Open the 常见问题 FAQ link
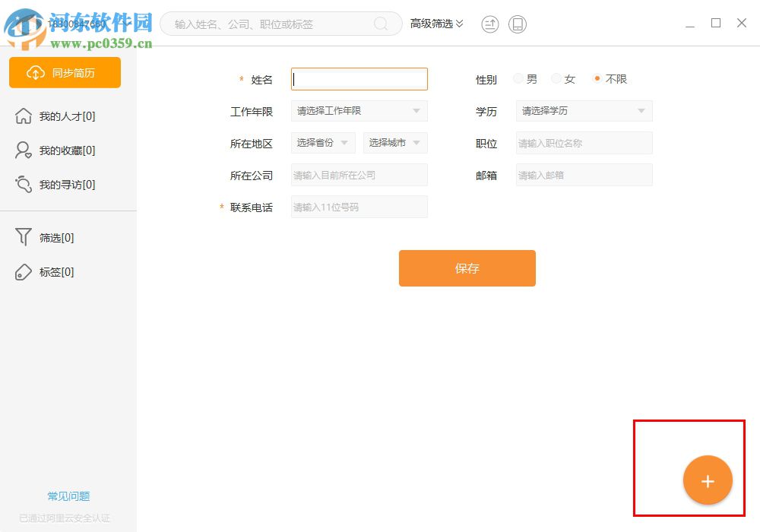 [68, 496]
